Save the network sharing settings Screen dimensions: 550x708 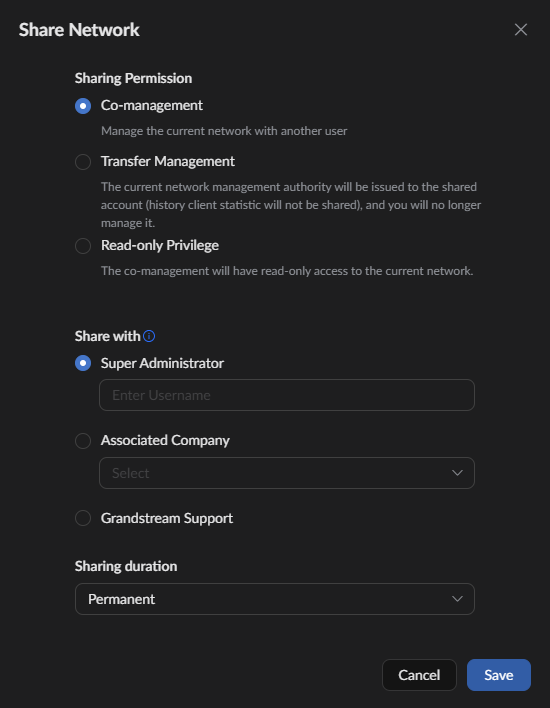pos(499,675)
